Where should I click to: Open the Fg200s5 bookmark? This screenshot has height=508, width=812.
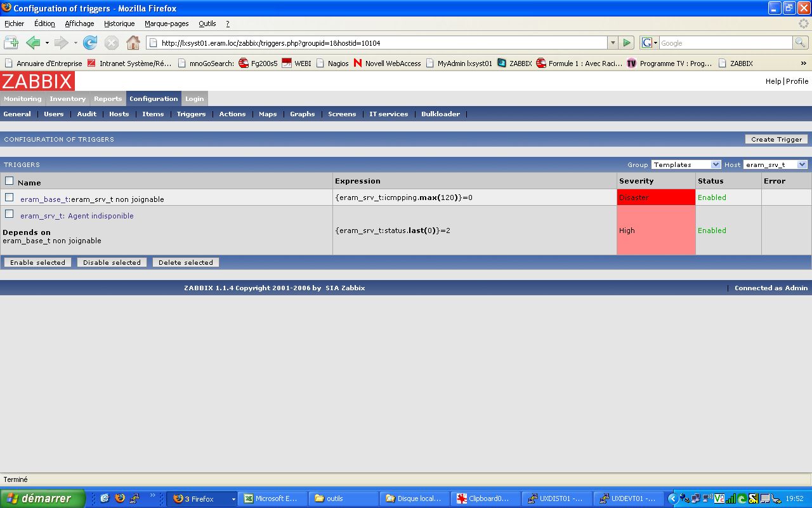pyautogui.click(x=258, y=63)
